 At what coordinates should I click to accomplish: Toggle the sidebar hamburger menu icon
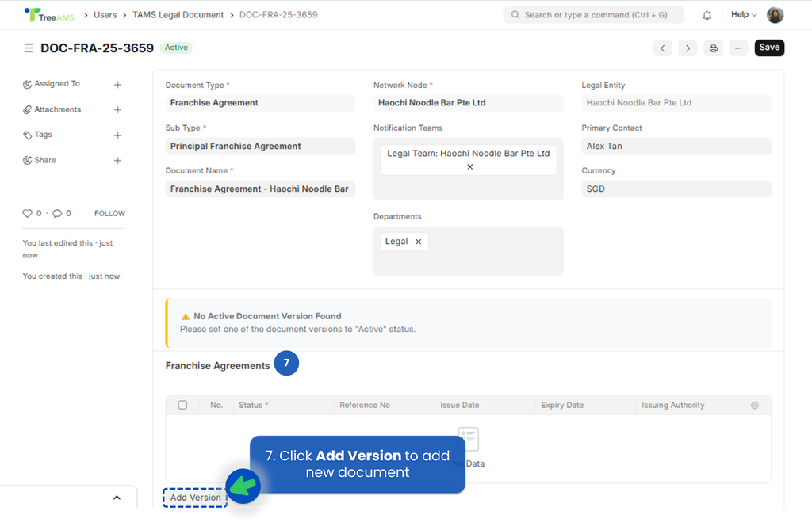29,48
